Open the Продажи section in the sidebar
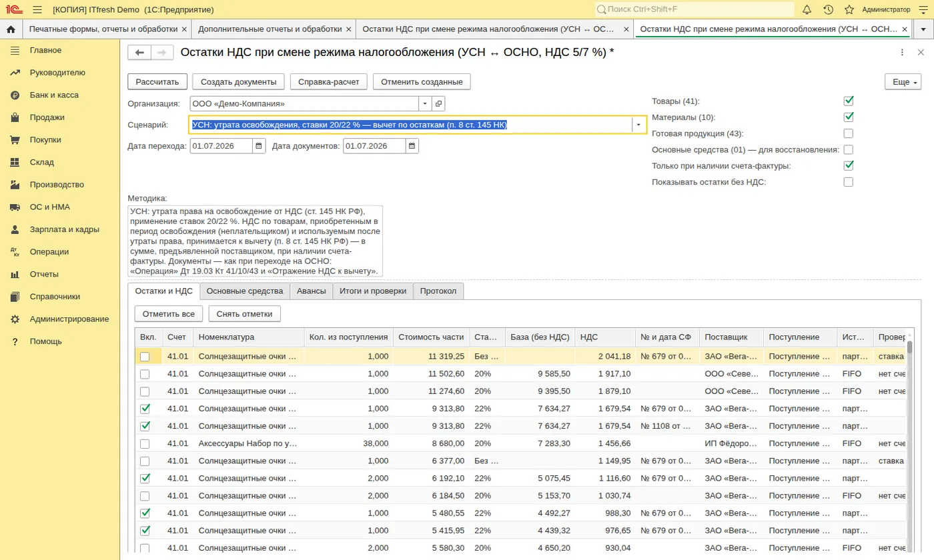 coord(47,117)
